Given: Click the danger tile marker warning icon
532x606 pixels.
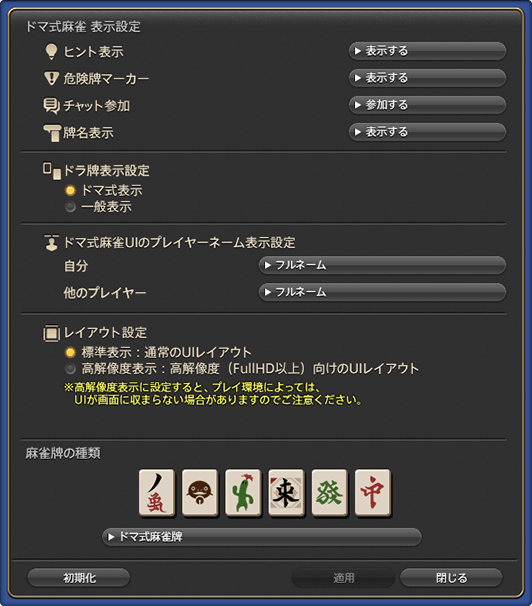Looking at the screenshot, I should (x=51, y=78).
